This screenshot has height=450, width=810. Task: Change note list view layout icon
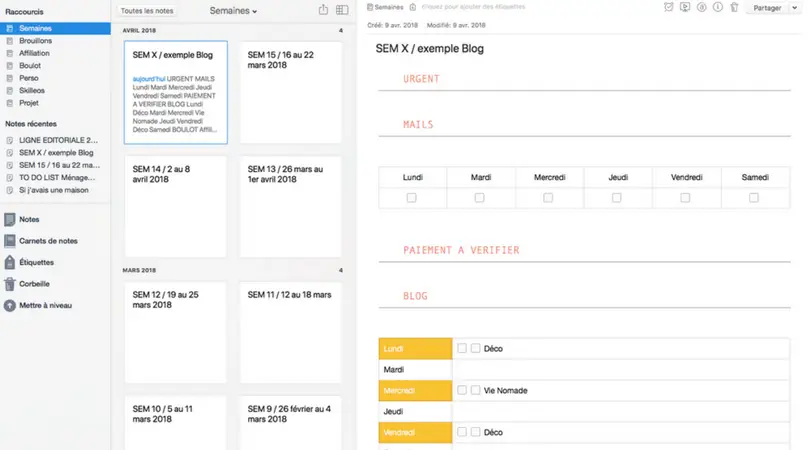click(x=342, y=10)
